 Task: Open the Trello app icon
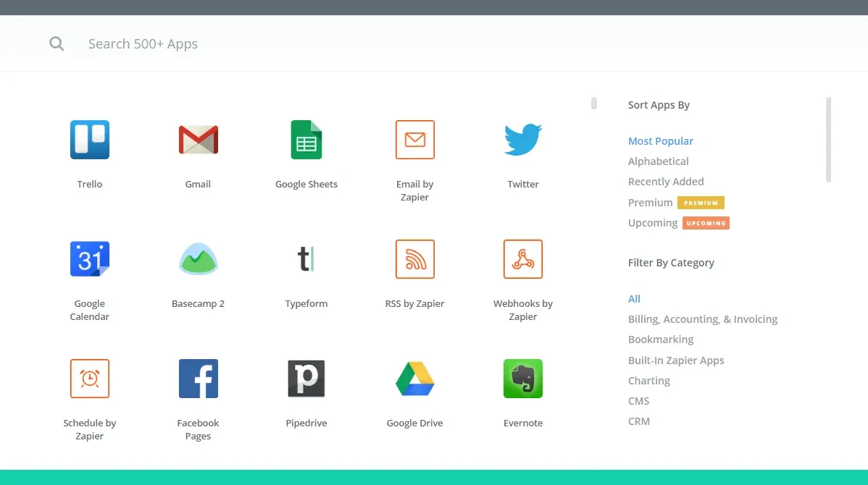(x=90, y=140)
